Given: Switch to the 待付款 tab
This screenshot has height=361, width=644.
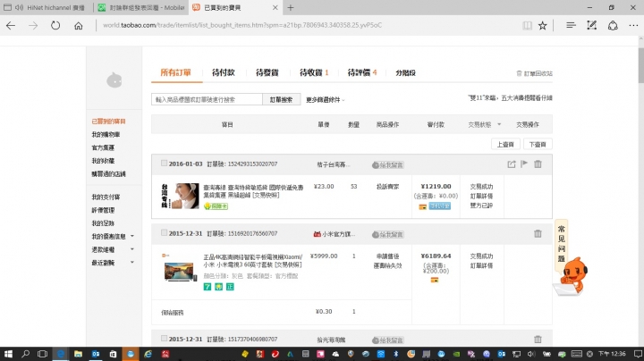Looking at the screenshot, I should coord(223,72).
